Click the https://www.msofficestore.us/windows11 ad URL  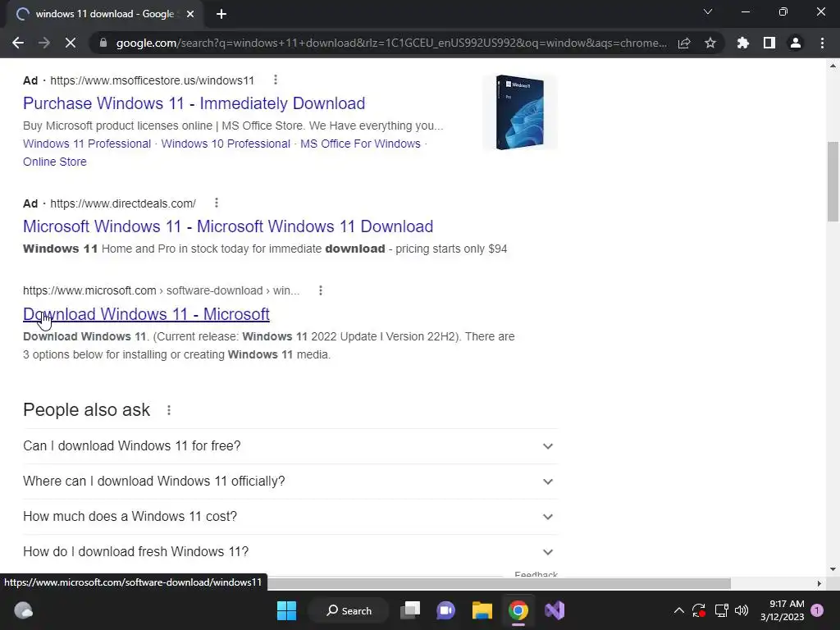(x=152, y=80)
